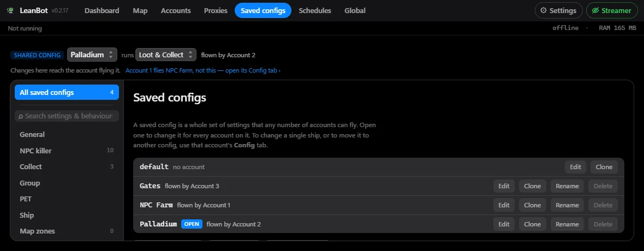The width and height of the screenshot is (644, 251).
Task: Rename the NPC Farm config
Action: click(567, 205)
